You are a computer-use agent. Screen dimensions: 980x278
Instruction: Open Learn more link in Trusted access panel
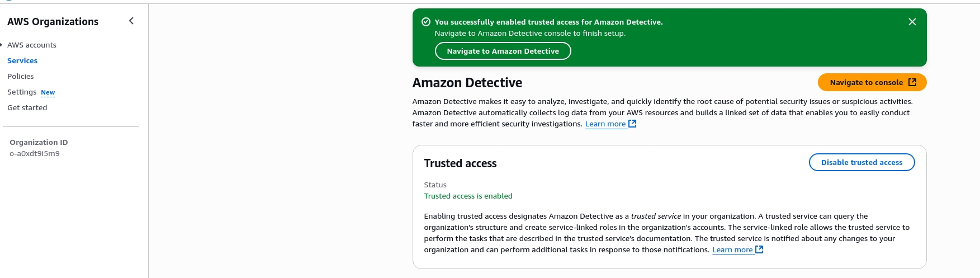pos(732,249)
